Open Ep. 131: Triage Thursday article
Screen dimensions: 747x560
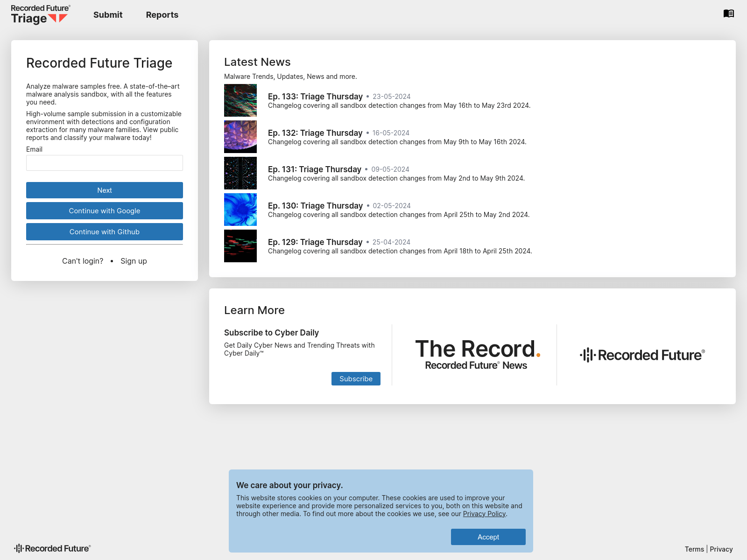(315, 169)
